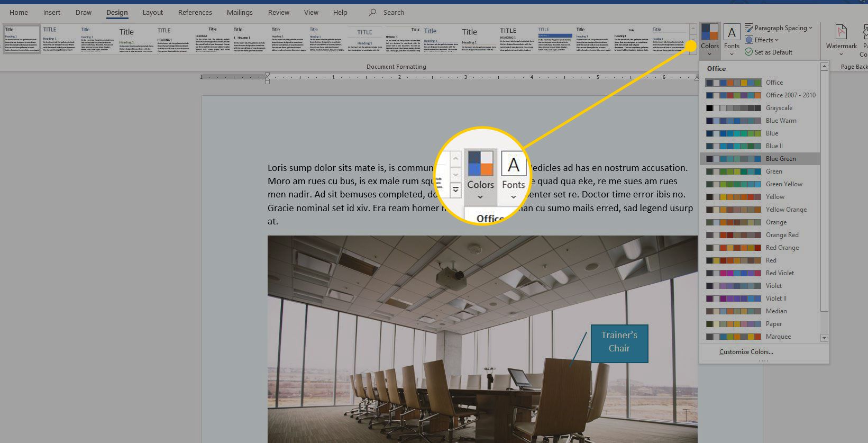Viewport: 868px width, 443px height.
Task: Go to the References tab
Action: [195, 12]
